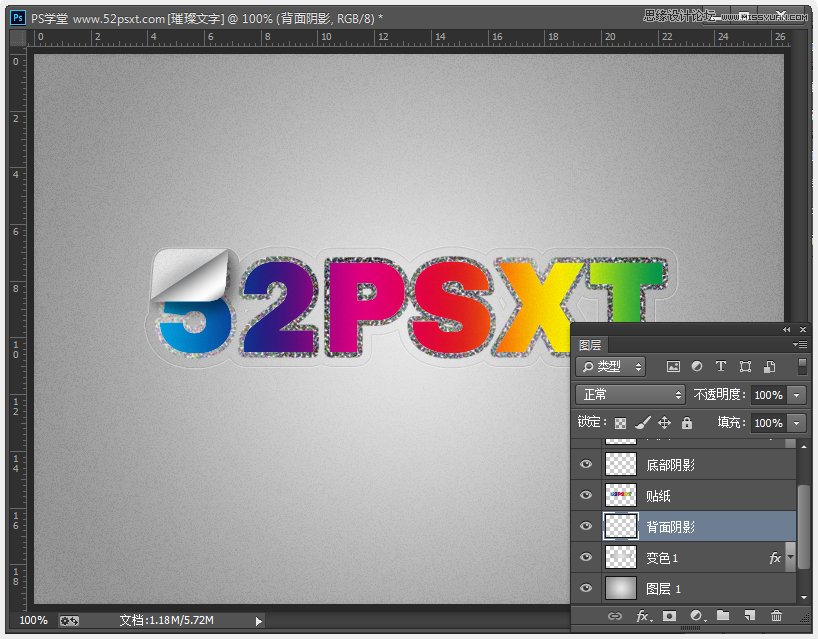Viewport: 818px width, 639px height.
Task: Hide the 图层 1 layer
Action: click(586, 588)
